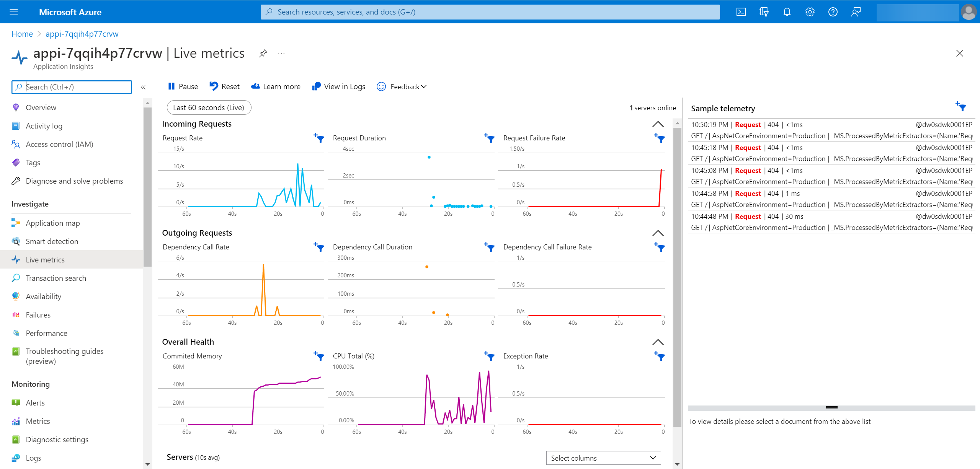Click the appi-7qqih4p77crvw breadcrumb
This screenshot has width=980, height=469.
tap(82, 34)
